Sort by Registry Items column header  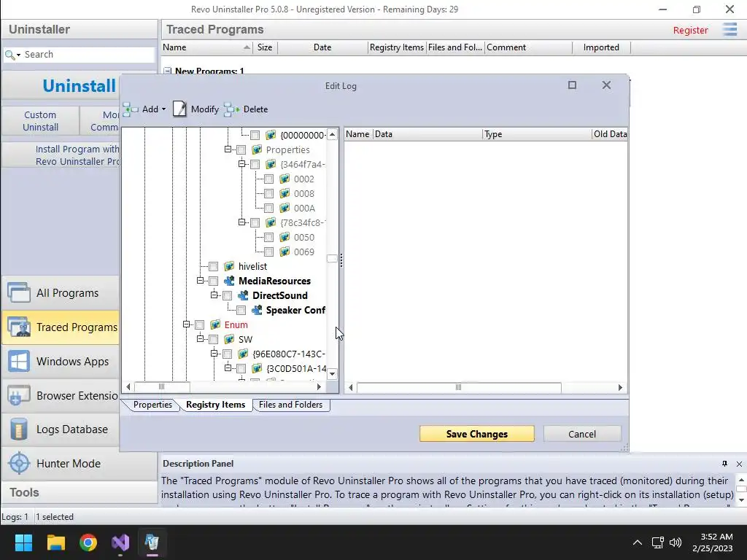[x=397, y=47]
